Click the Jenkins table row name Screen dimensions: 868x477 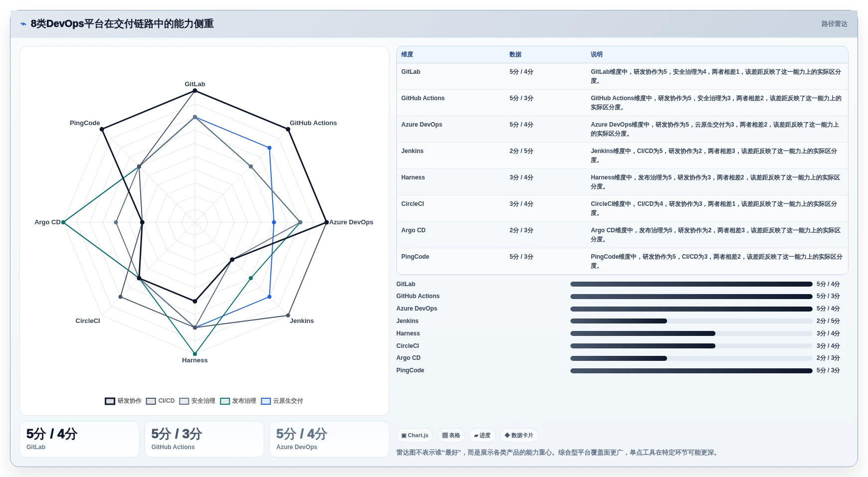tap(412, 151)
